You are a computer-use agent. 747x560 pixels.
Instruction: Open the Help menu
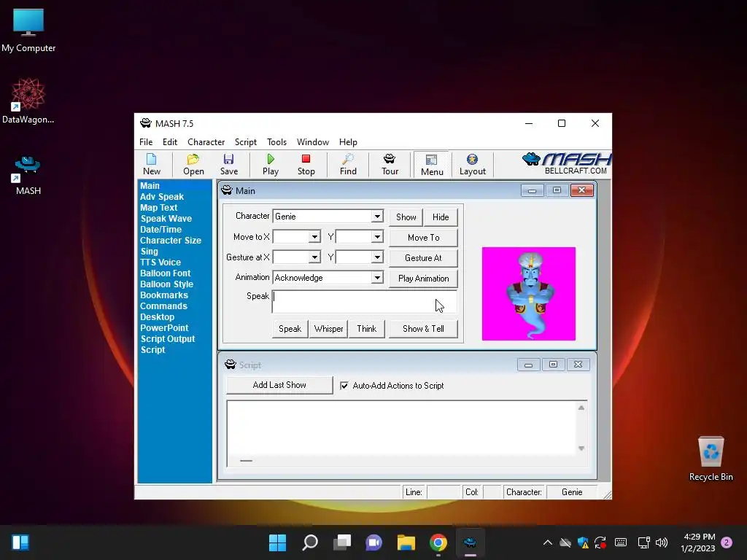[348, 142]
